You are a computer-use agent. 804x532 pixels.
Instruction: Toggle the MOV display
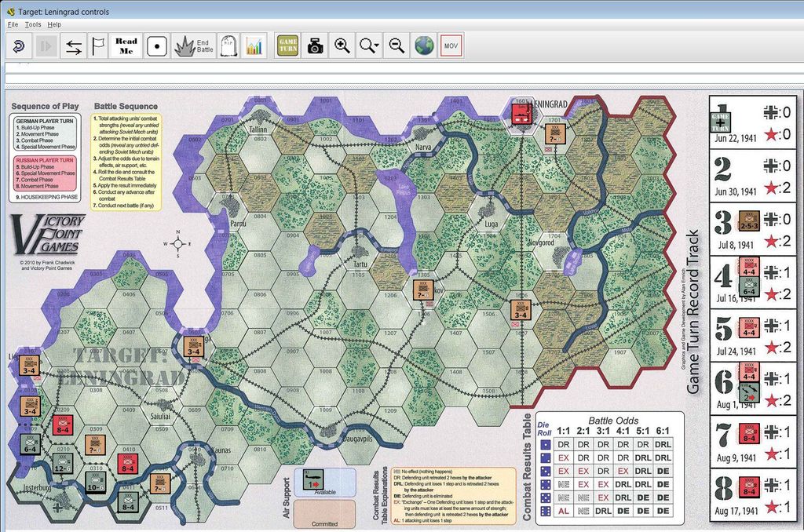[451, 45]
